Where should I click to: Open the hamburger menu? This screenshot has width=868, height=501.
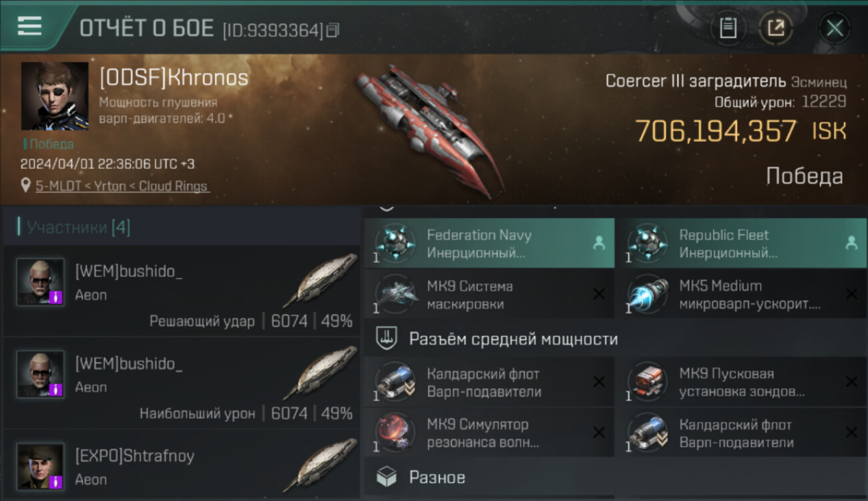[29, 26]
